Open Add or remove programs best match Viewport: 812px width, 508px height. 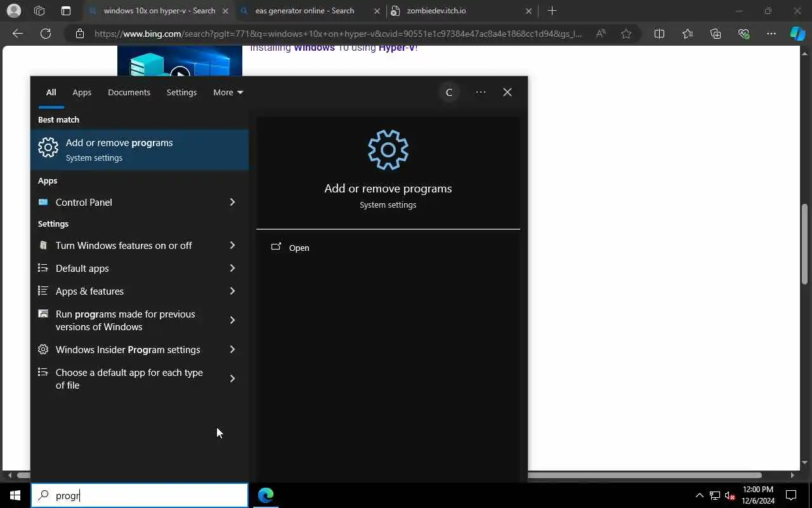click(x=140, y=150)
